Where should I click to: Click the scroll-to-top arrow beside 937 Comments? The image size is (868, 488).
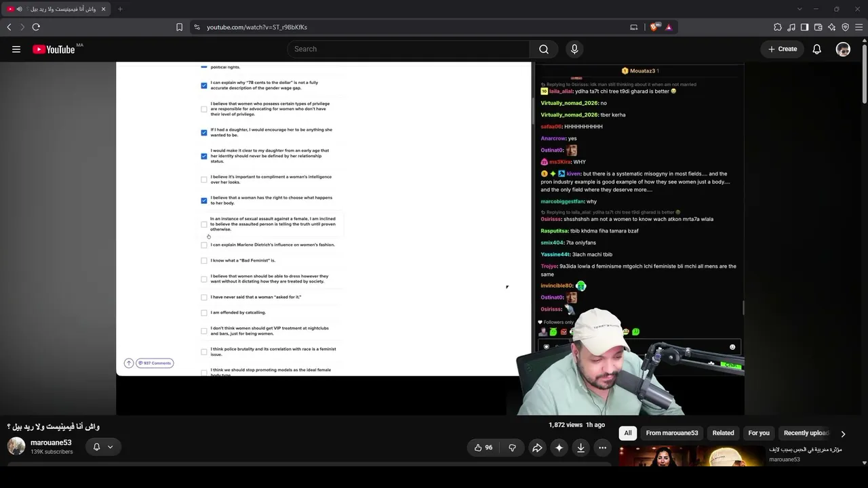[129, 363]
